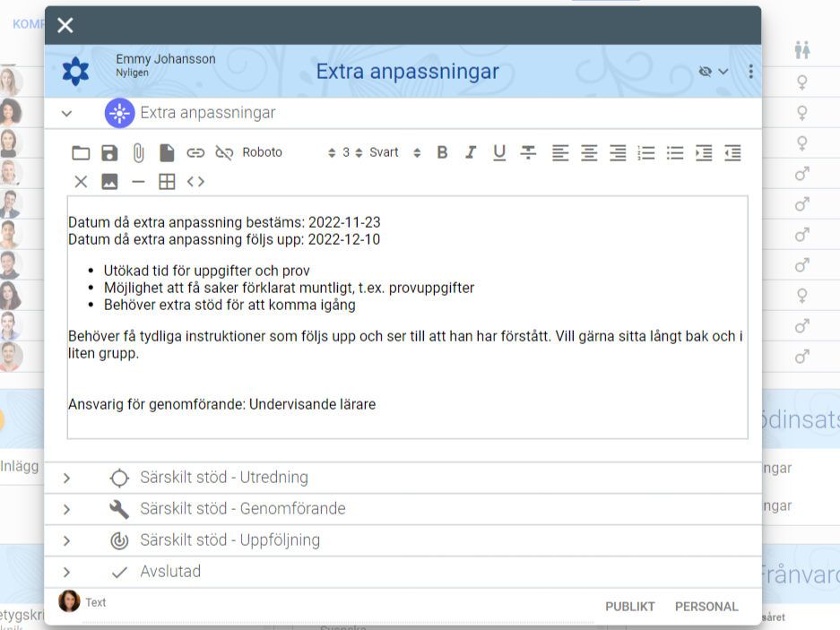Click the paperclip attach file icon
The image size is (840, 630).
point(138,153)
